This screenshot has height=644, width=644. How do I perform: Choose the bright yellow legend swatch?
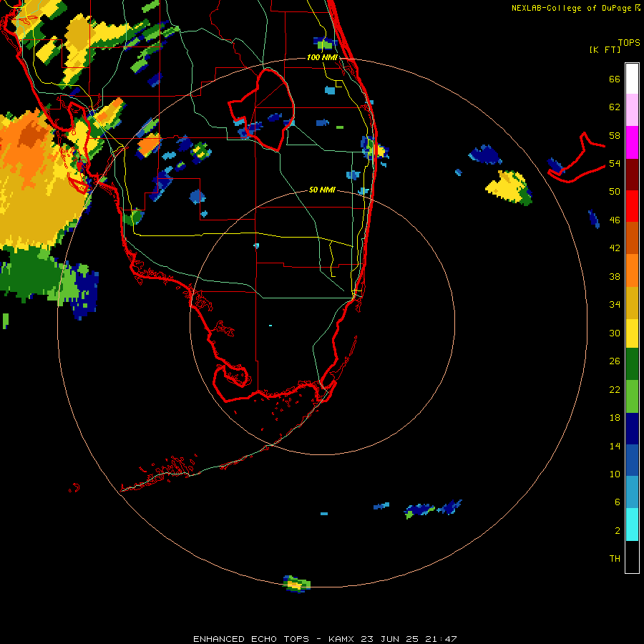point(632,333)
